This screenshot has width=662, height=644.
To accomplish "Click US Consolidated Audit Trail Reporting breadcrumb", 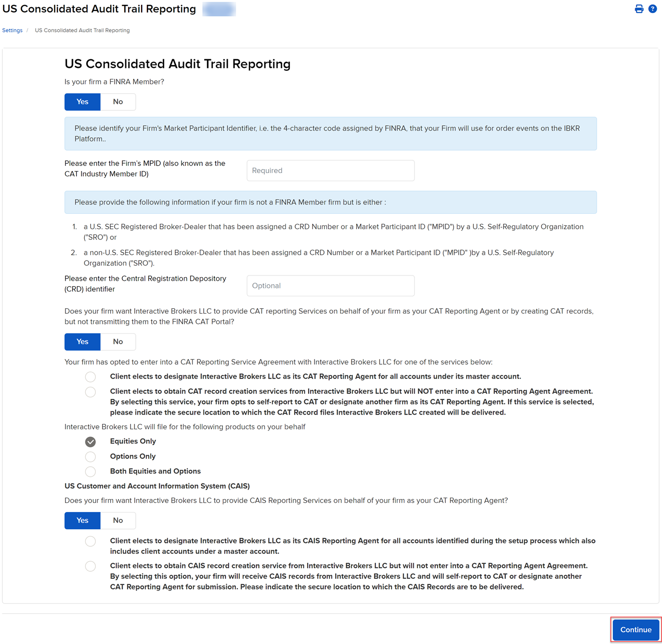I will coord(82,30).
